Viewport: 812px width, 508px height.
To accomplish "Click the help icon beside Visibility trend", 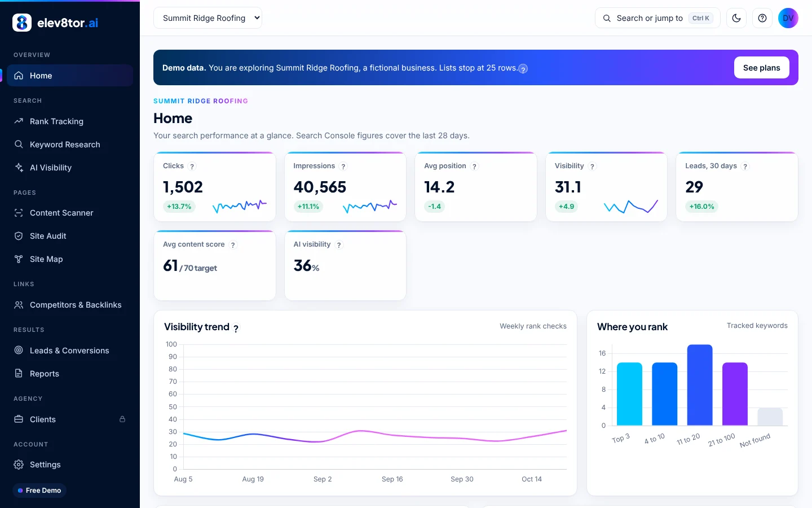I will click(x=236, y=328).
